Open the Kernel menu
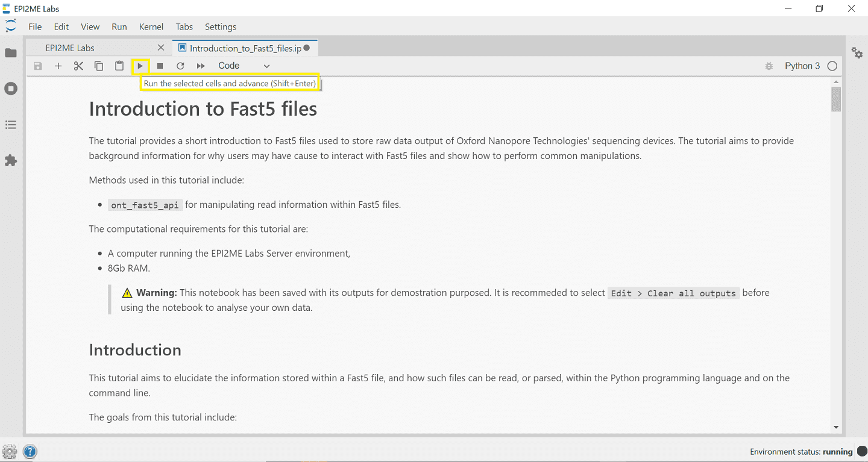 (151, 27)
